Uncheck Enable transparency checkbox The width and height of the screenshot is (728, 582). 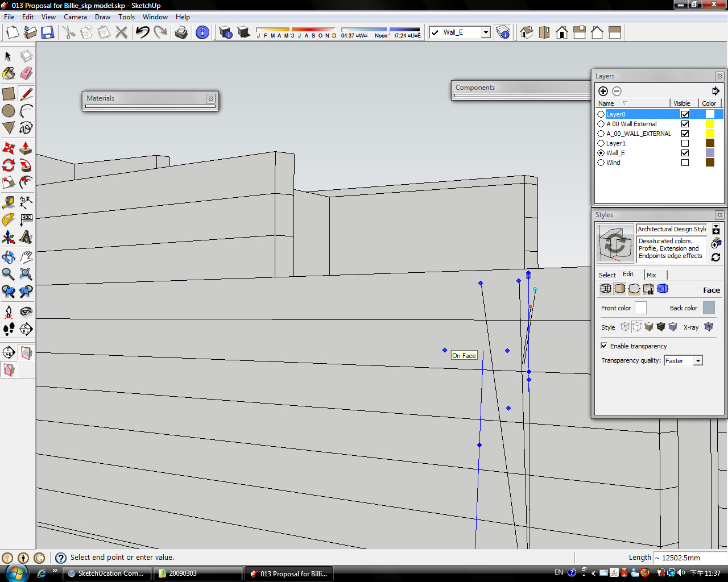pos(604,346)
